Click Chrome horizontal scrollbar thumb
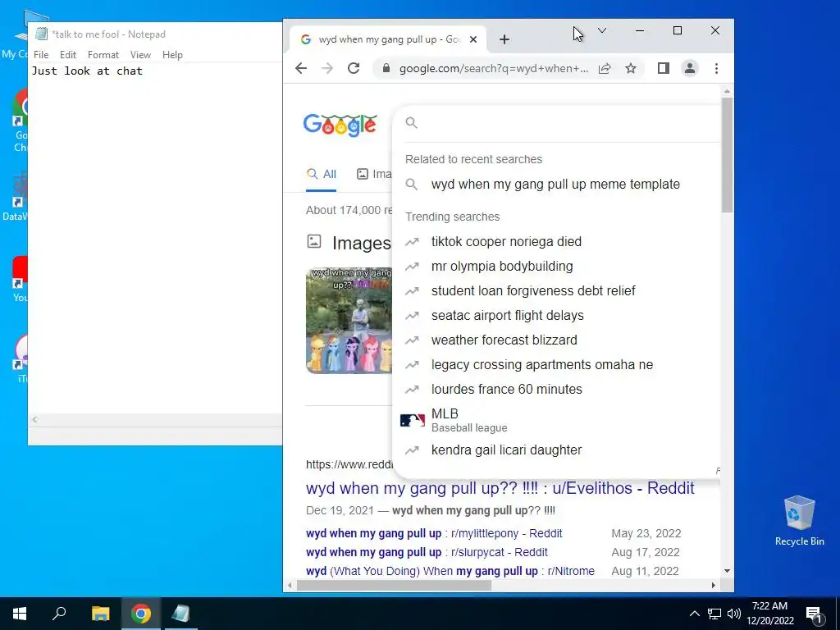This screenshot has width=840, height=630. [394, 585]
